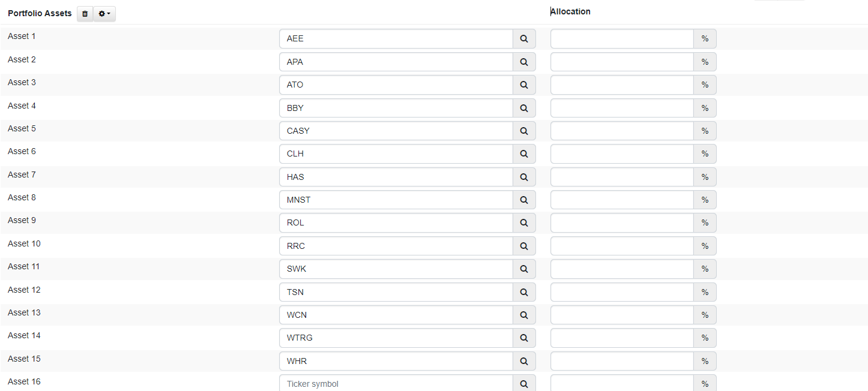The width and height of the screenshot is (868, 391).
Task: Search ticker for MNST row
Action: click(524, 200)
